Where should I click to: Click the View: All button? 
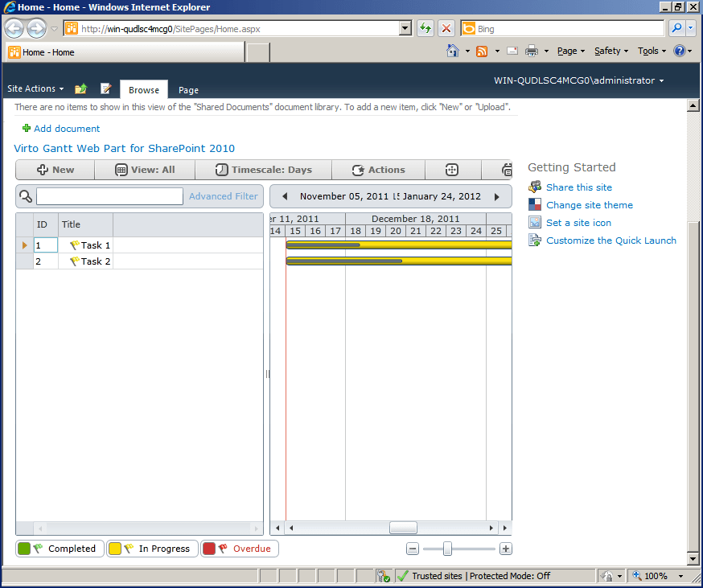(145, 170)
